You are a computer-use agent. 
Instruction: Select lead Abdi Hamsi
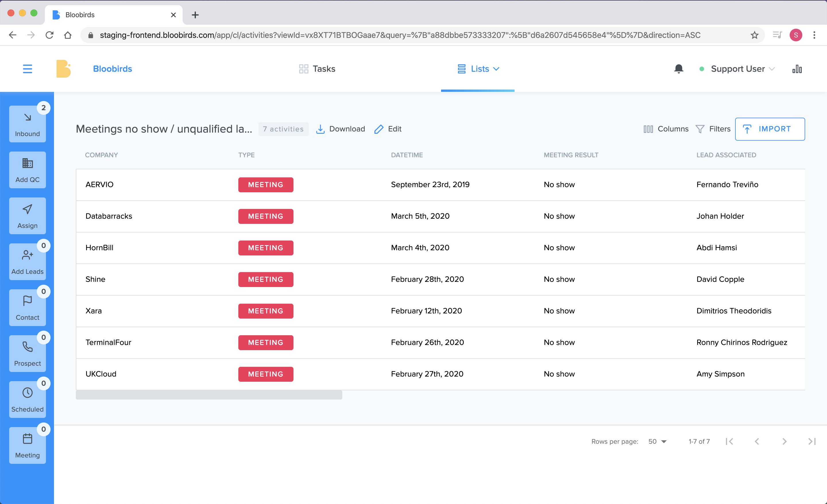(716, 248)
